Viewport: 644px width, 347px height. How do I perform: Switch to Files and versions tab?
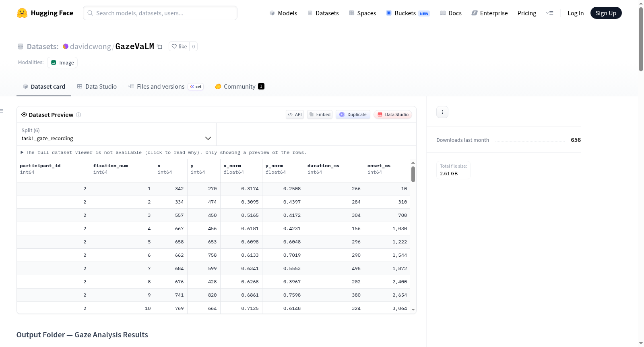coord(166,86)
